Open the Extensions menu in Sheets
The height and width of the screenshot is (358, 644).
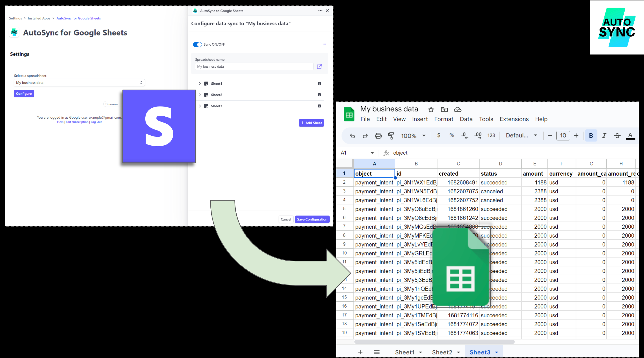coord(514,119)
